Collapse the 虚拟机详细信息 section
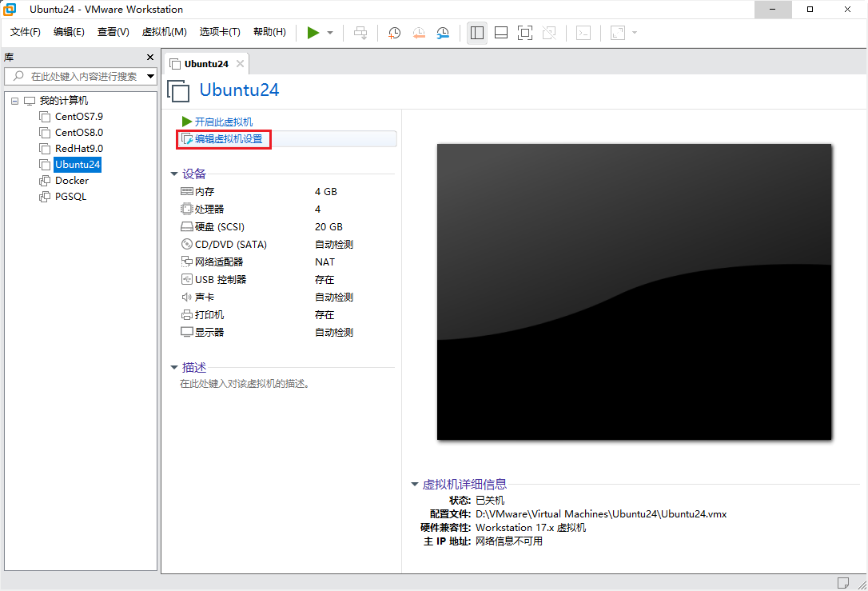 point(414,484)
